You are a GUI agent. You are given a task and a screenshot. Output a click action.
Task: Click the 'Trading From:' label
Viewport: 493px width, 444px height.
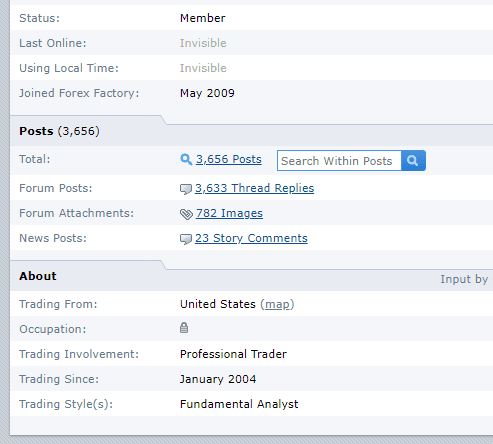coord(58,304)
